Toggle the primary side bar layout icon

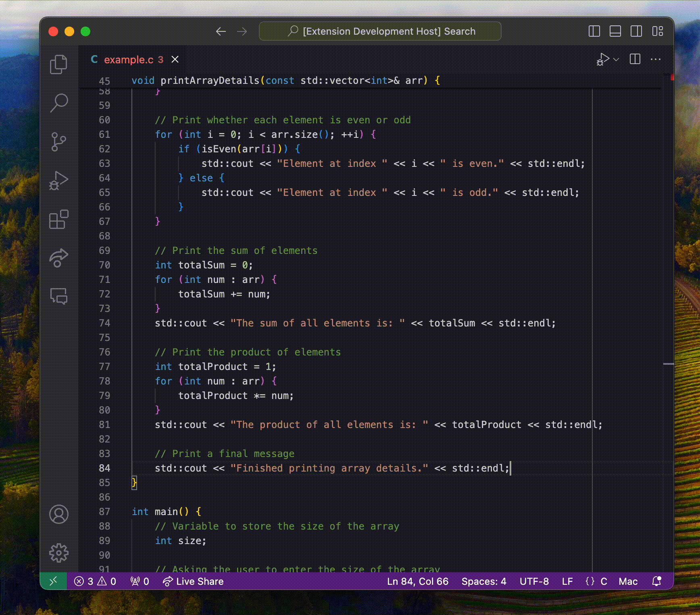594,31
